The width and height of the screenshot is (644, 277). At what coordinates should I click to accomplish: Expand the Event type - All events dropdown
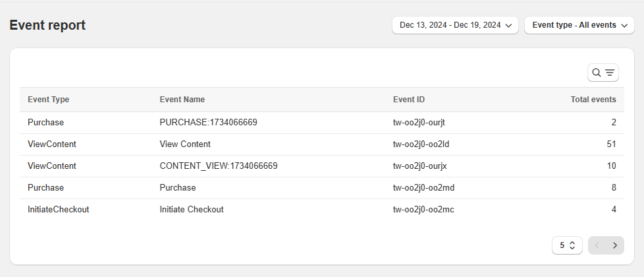click(x=579, y=25)
